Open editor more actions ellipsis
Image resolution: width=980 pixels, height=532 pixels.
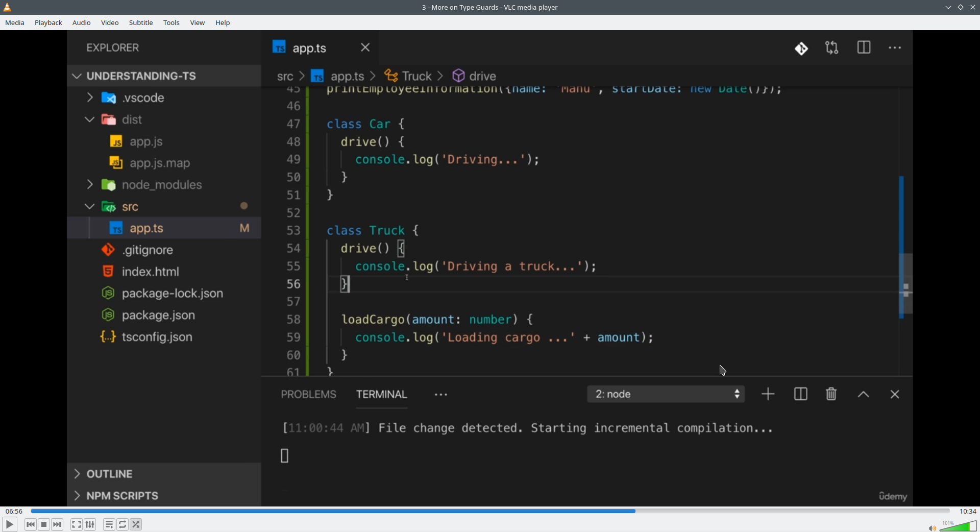[x=895, y=48]
